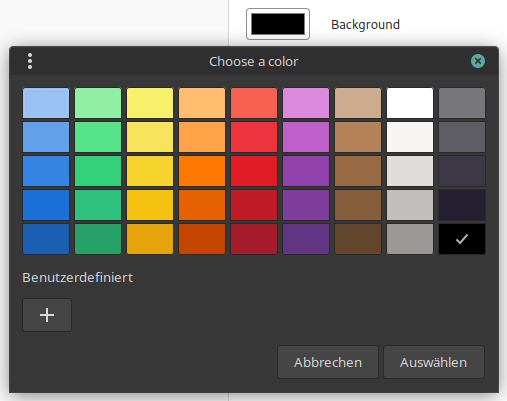Image resolution: width=507 pixels, height=401 pixels.
Task: Select the lightest green swatch
Action: click(x=98, y=103)
